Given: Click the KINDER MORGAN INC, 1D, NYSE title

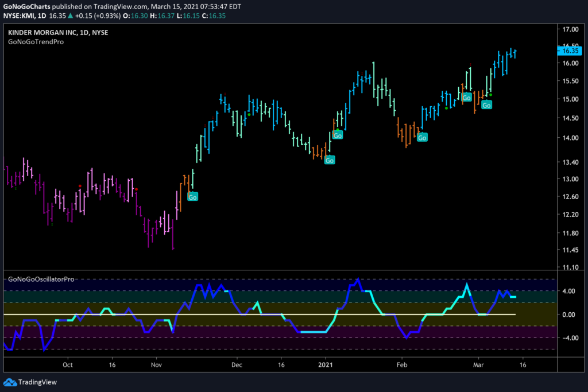Looking at the screenshot, I should coord(58,33).
